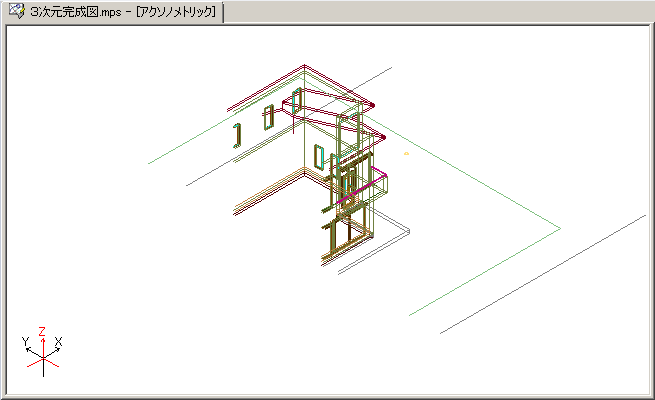Click the document icon on the 3次元完成図.mps tab
This screenshot has height=400, width=655.
(17, 12)
